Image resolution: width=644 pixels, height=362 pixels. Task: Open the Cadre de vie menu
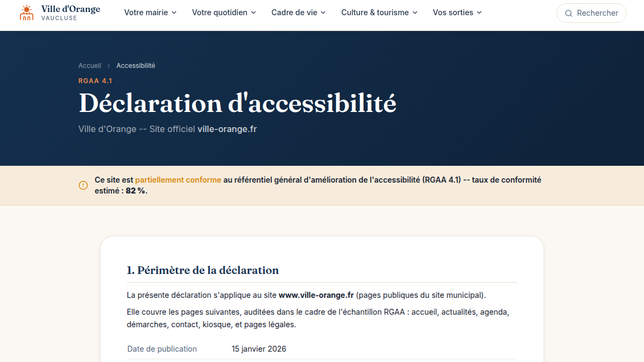click(299, 13)
